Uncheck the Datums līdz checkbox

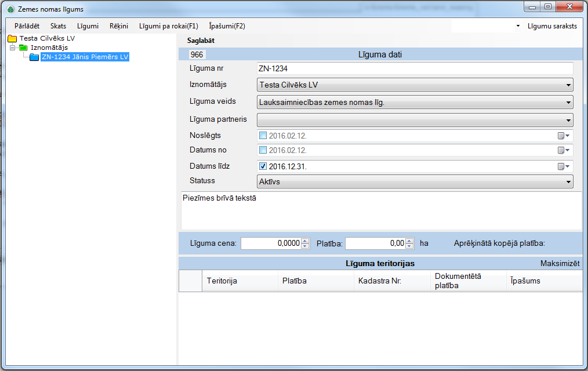tap(263, 166)
